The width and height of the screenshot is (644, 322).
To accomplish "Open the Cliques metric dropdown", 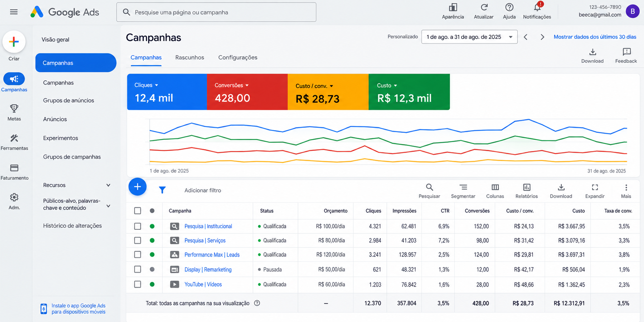I will coord(146,85).
